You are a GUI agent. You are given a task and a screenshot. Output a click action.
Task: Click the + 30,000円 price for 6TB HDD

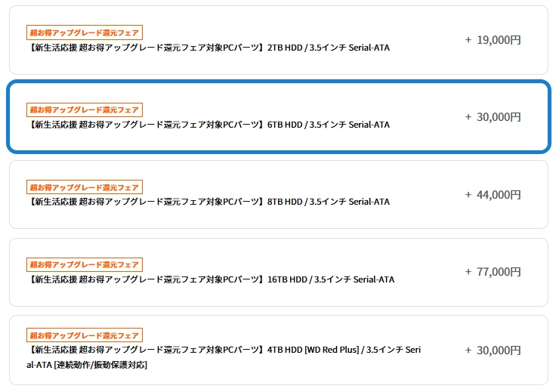click(x=493, y=117)
